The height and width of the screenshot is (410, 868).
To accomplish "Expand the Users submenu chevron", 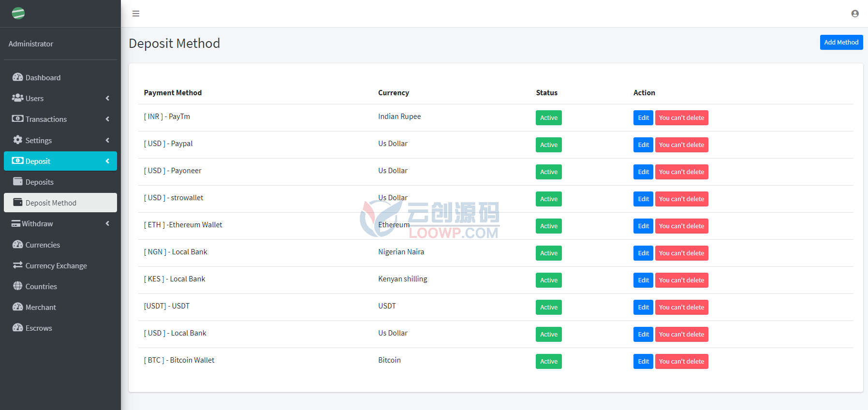I will tap(107, 98).
